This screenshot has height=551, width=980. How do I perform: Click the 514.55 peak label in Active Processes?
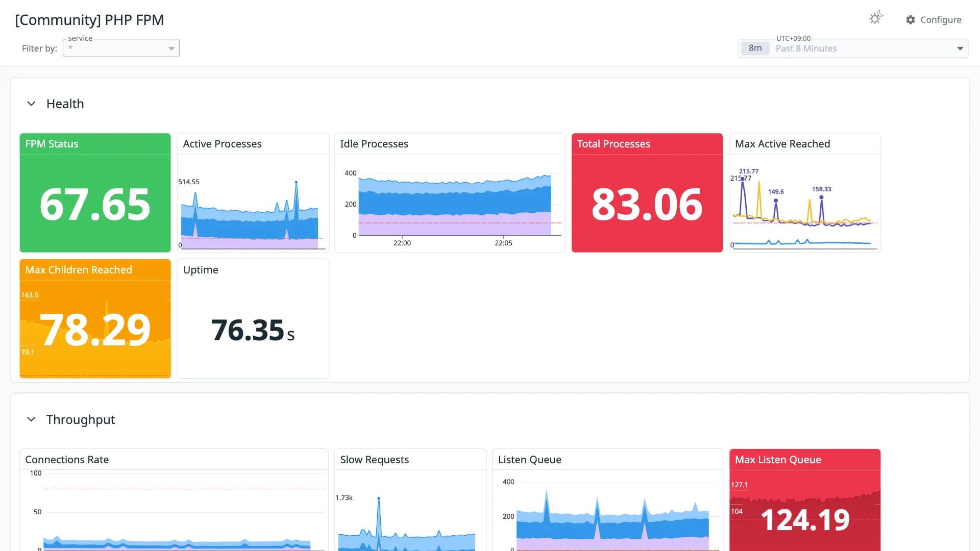coord(189,182)
